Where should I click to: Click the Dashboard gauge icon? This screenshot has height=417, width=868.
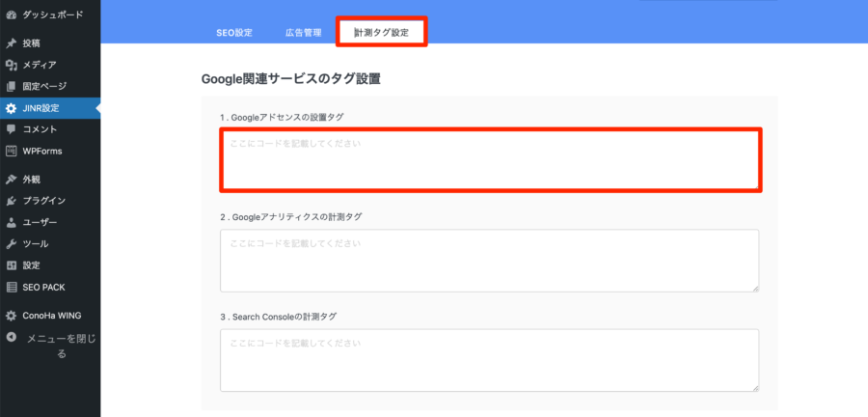[x=11, y=14]
